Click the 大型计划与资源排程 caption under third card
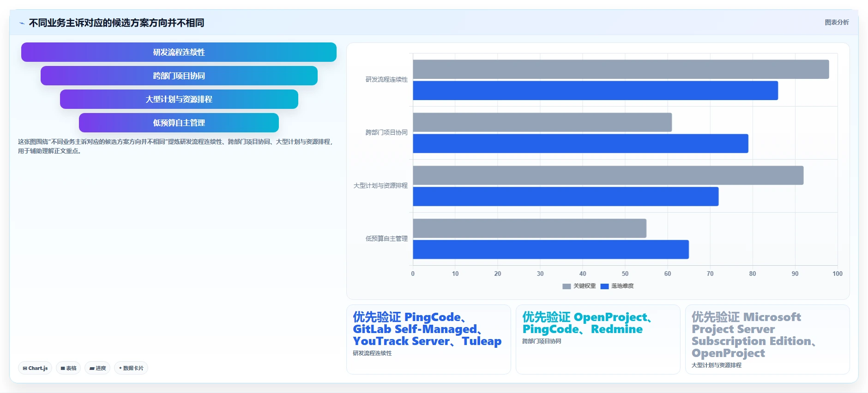This screenshot has height=393, width=868. pyautogui.click(x=716, y=365)
